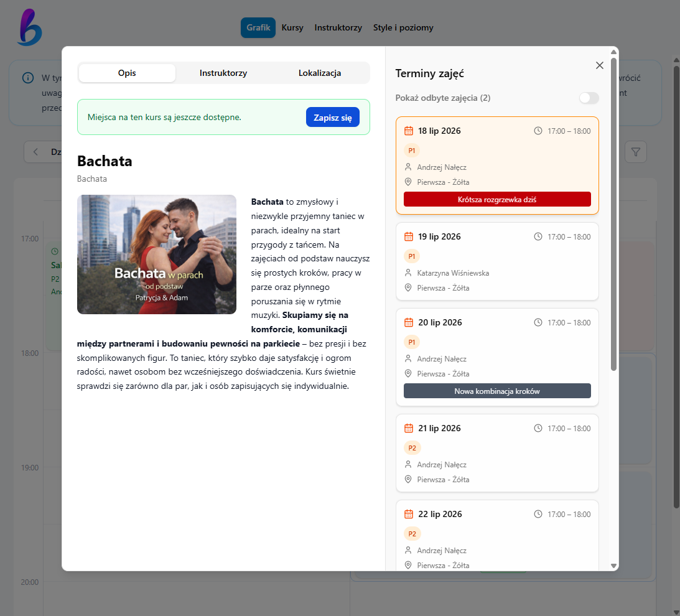Click clock icon on 20 lip card
Screen dimensions: 680x616
538,323
